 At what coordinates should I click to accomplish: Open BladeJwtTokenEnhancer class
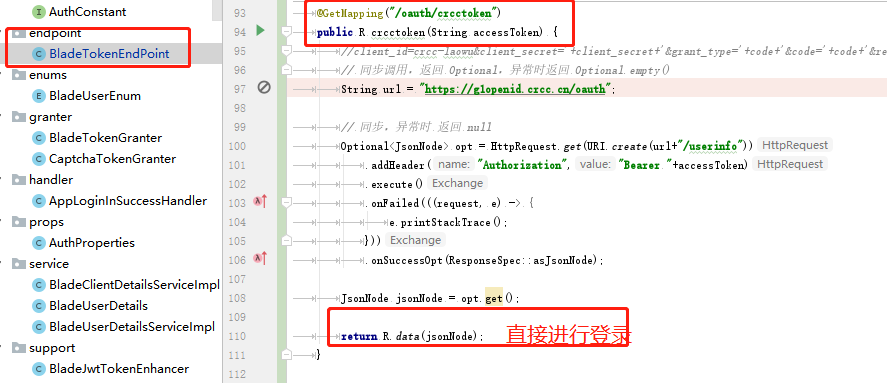click(x=119, y=369)
